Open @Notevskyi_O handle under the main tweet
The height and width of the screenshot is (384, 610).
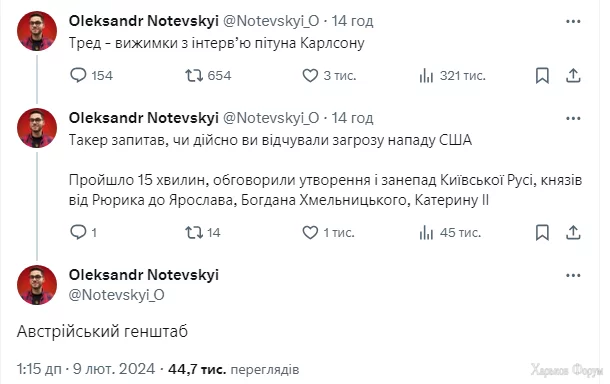[x=116, y=295]
